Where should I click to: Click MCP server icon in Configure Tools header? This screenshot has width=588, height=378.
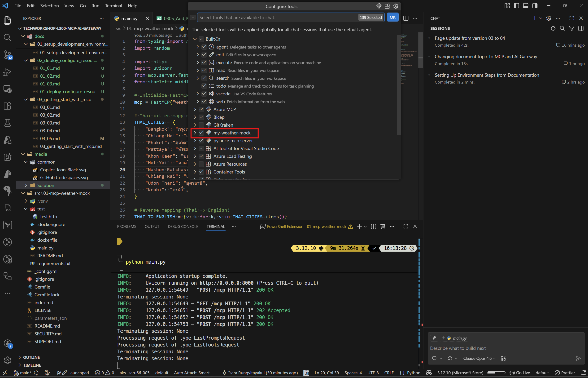tap(379, 6)
